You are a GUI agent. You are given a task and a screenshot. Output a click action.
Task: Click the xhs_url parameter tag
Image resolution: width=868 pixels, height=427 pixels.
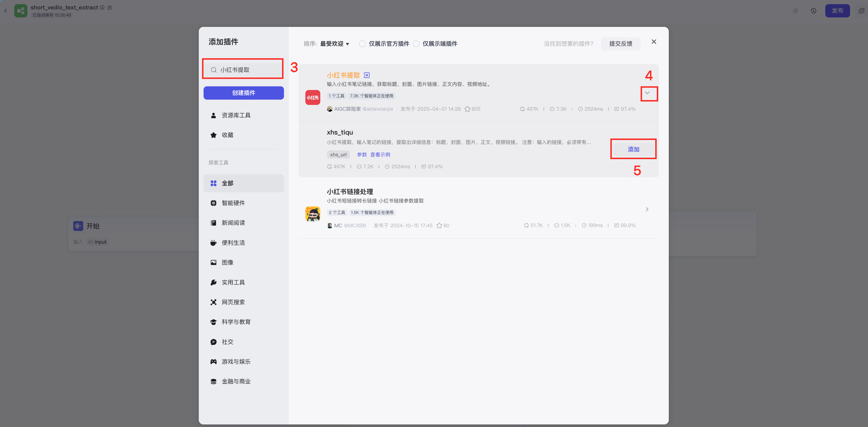[x=338, y=155]
